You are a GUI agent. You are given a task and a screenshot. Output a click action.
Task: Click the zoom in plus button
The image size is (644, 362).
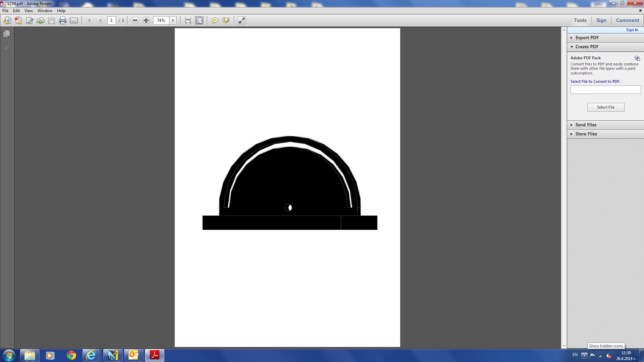146,20
